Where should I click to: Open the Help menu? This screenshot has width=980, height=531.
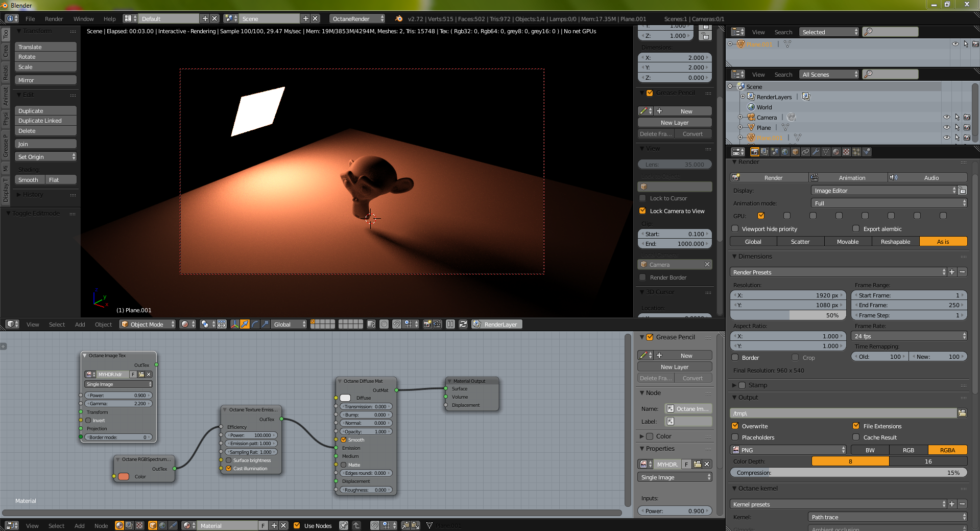[109, 19]
